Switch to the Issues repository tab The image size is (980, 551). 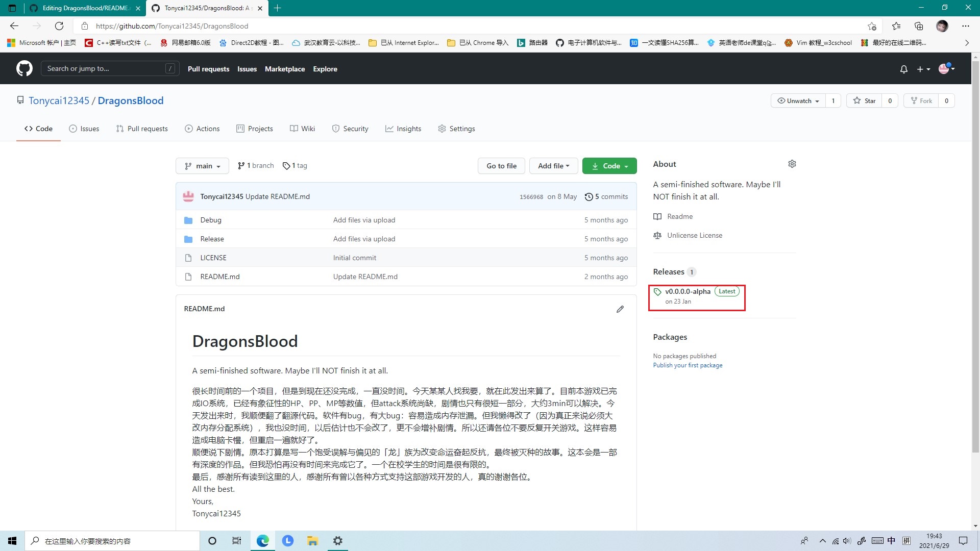click(84, 129)
